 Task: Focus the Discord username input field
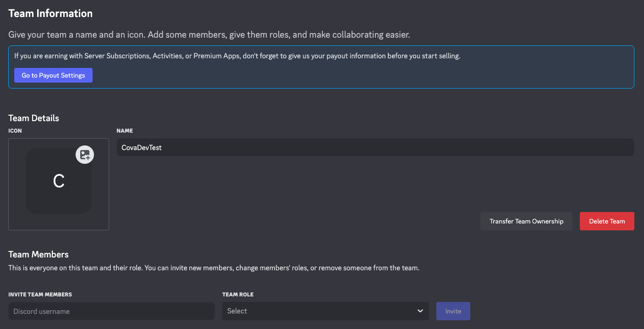(111, 311)
